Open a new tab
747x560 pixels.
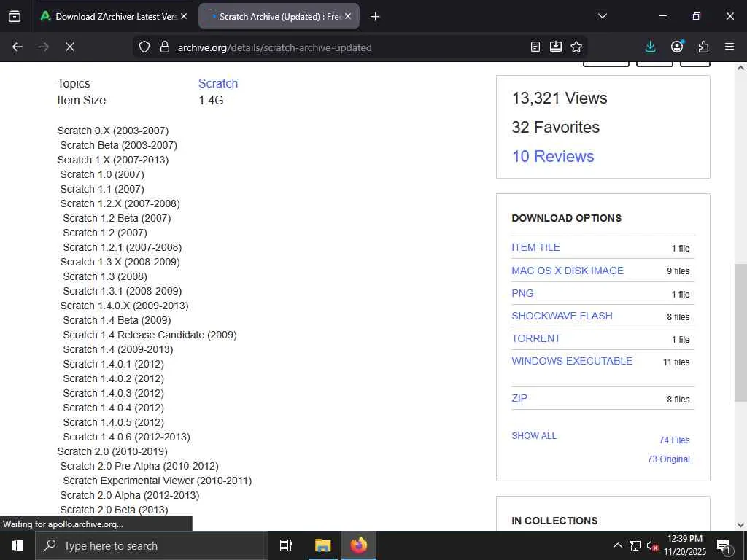pos(375,17)
